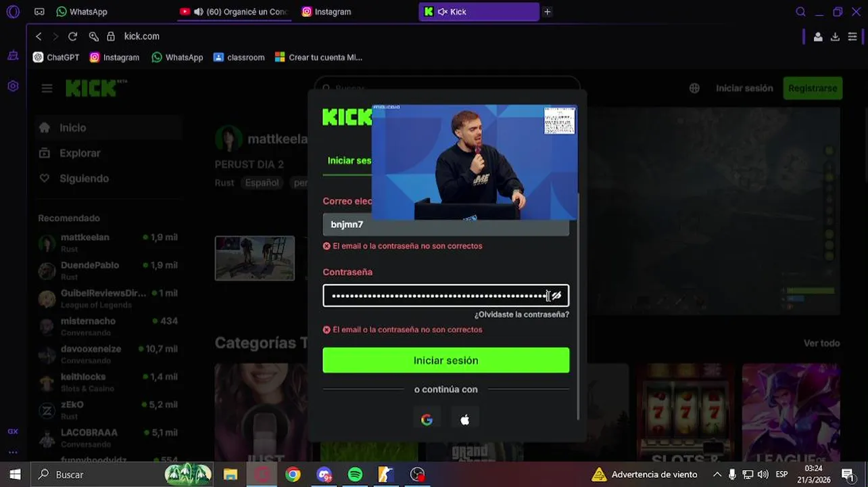Open ChatGPT bookmark
The width and height of the screenshot is (868, 487).
click(56, 57)
